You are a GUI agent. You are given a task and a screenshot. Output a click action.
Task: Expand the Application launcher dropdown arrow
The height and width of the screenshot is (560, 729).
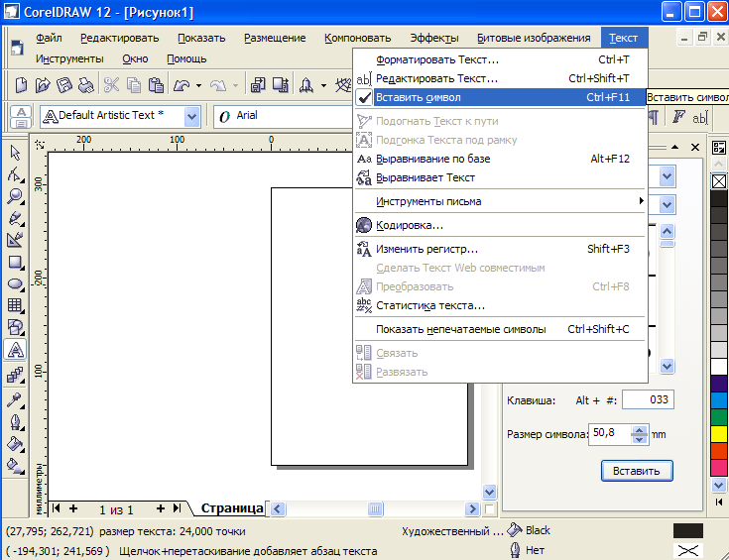point(323,85)
